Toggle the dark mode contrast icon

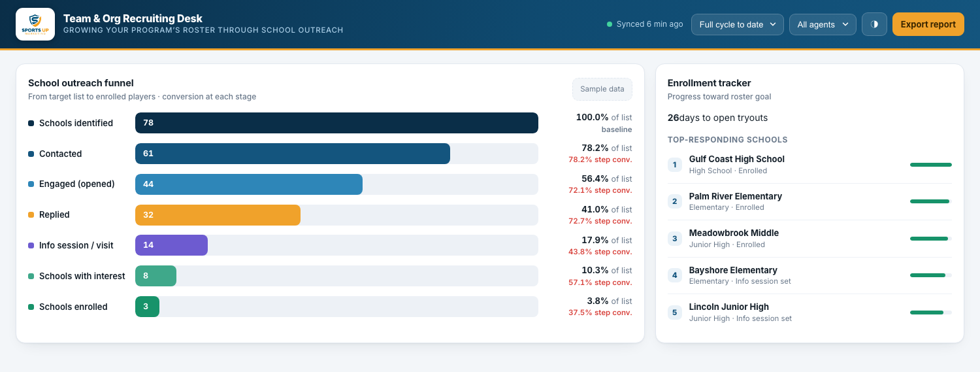(874, 24)
